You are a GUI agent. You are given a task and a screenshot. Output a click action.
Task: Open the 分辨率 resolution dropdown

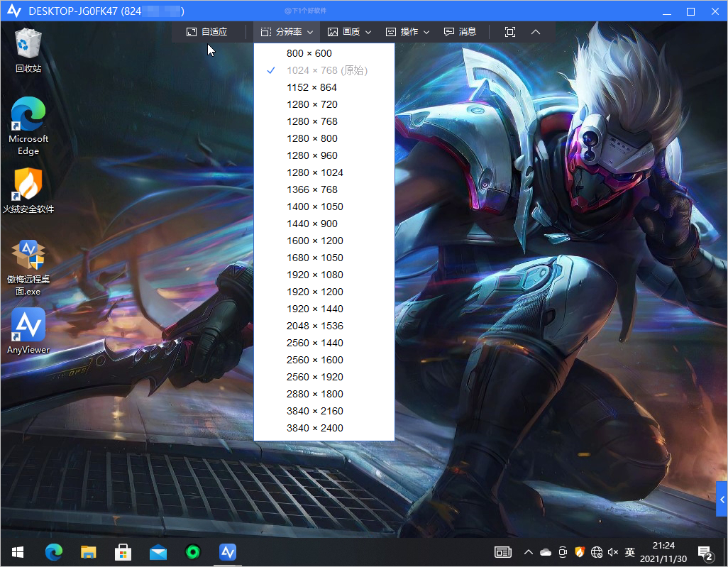(x=287, y=32)
